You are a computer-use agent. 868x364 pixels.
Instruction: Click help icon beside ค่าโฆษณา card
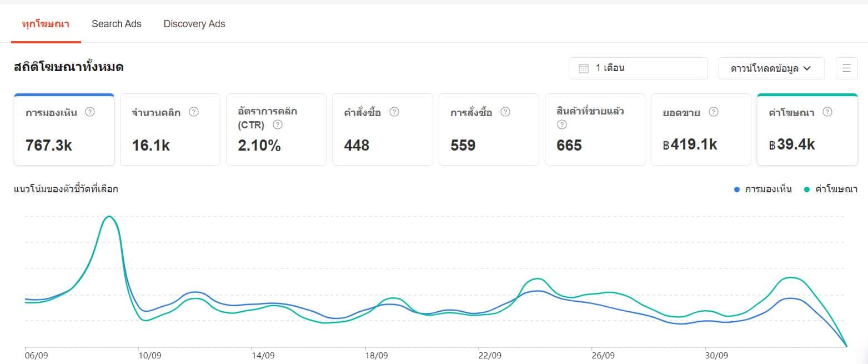(827, 112)
